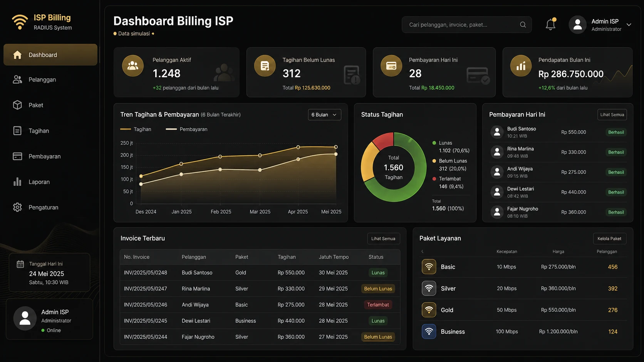Click the Business package Wi-Fi icon
The width and height of the screenshot is (644, 362).
[429, 331]
